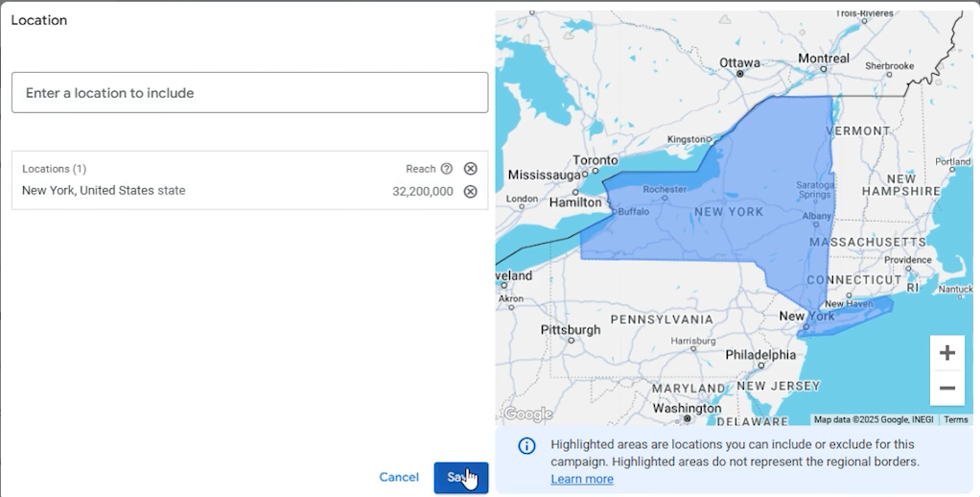The image size is (980, 497).
Task: Zoom in on the map with plus button
Action: point(946,352)
